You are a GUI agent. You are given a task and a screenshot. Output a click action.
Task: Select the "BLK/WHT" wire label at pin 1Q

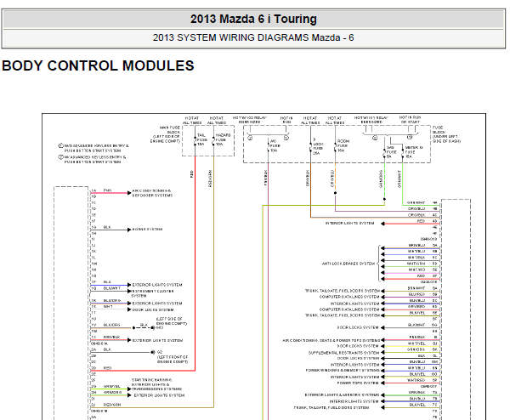tap(112, 288)
